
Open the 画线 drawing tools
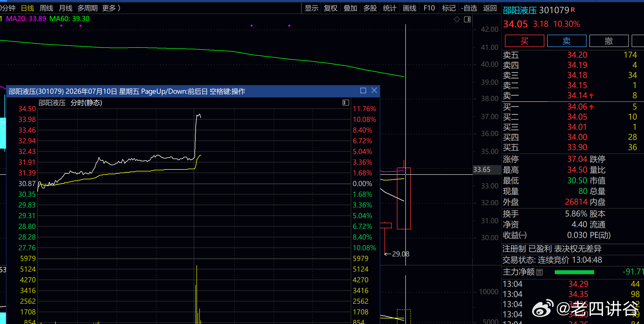coord(409,8)
